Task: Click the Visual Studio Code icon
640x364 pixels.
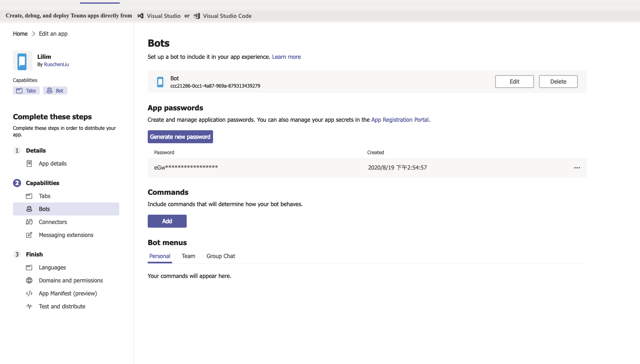Action: click(x=197, y=16)
